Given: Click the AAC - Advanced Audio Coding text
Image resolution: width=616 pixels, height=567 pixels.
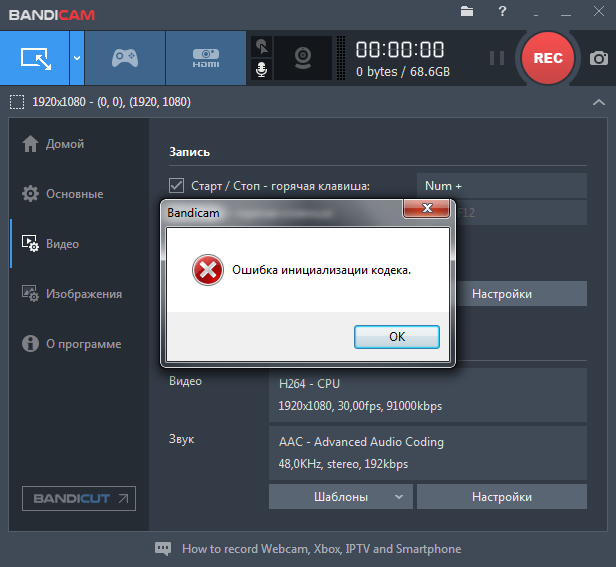Looking at the screenshot, I should [361, 442].
